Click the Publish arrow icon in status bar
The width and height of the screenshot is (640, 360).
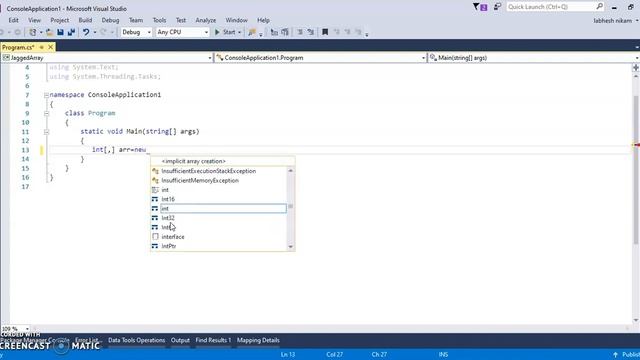click(616, 355)
